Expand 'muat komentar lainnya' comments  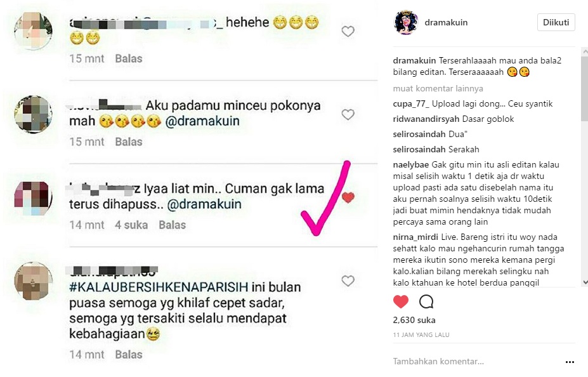tap(438, 88)
